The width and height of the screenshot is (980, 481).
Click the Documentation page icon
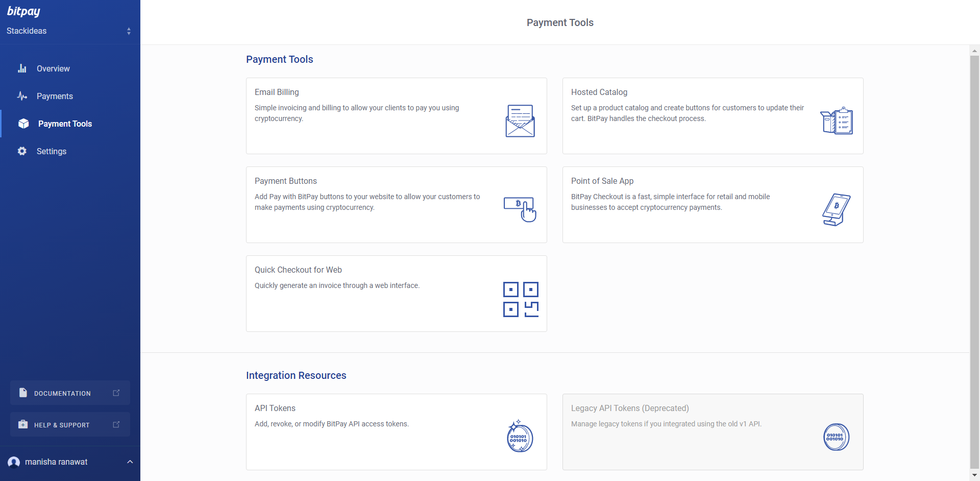[23, 393]
